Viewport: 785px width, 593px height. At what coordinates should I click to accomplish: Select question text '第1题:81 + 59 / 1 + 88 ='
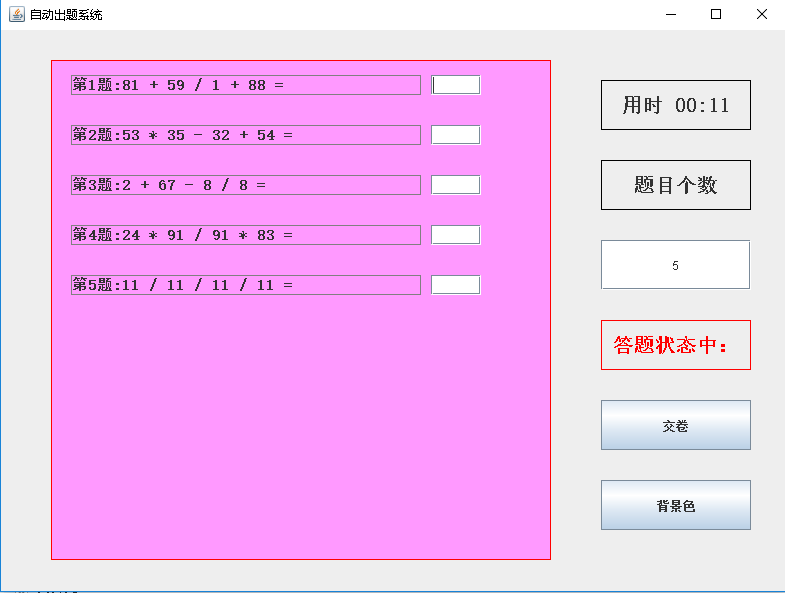[x=178, y=85]
